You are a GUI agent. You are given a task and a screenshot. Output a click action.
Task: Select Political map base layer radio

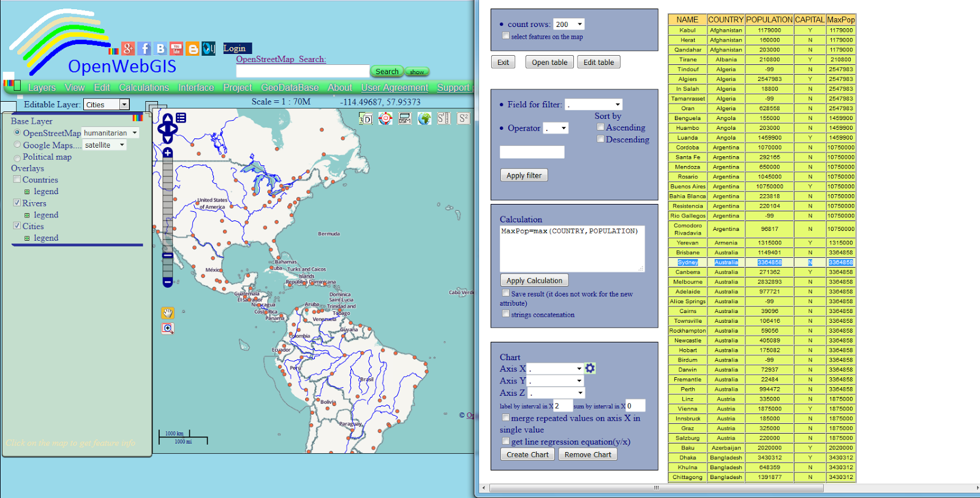pyautogui.click(x=17, y=158)
